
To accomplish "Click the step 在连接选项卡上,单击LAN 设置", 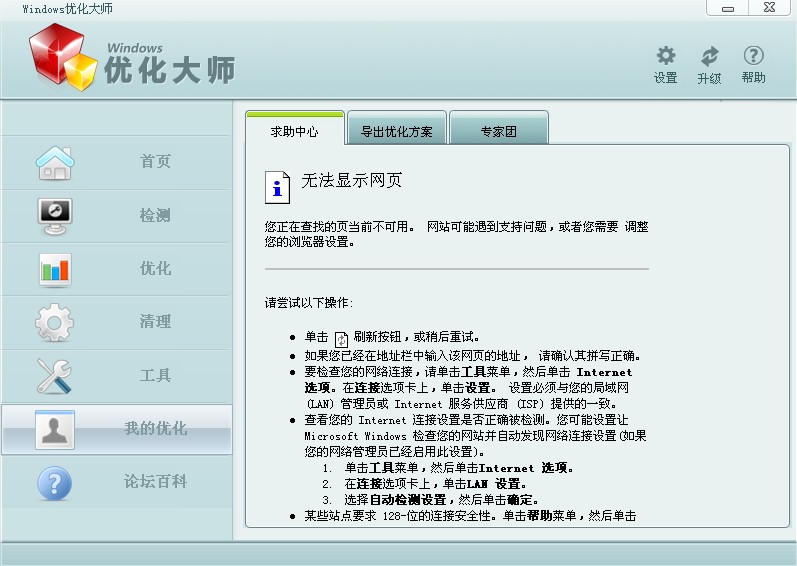I will [x=435, y=484].
